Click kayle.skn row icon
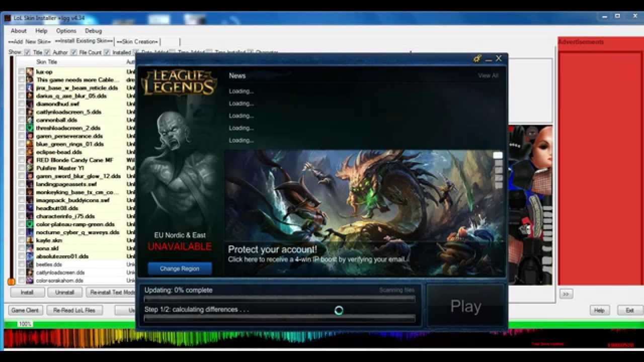The height and width of the screenshot is (362, 644). [30, 240]
